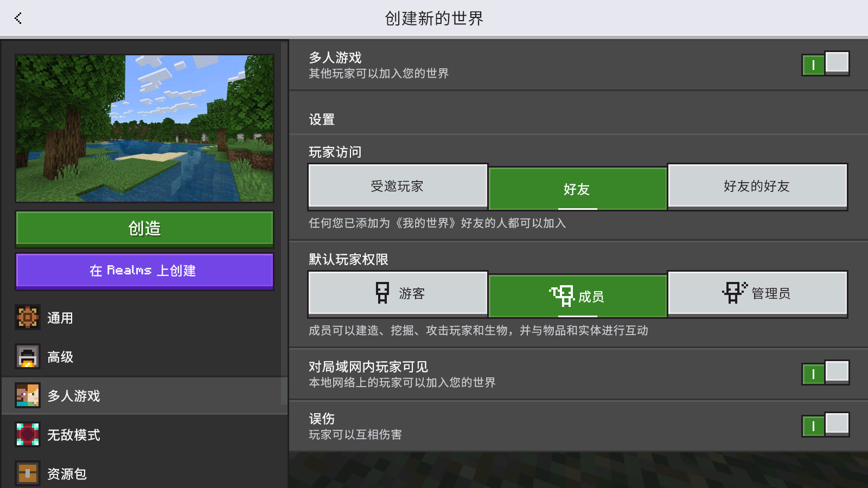Click the 无敌模式 icon in sidebar

(27, 435)
